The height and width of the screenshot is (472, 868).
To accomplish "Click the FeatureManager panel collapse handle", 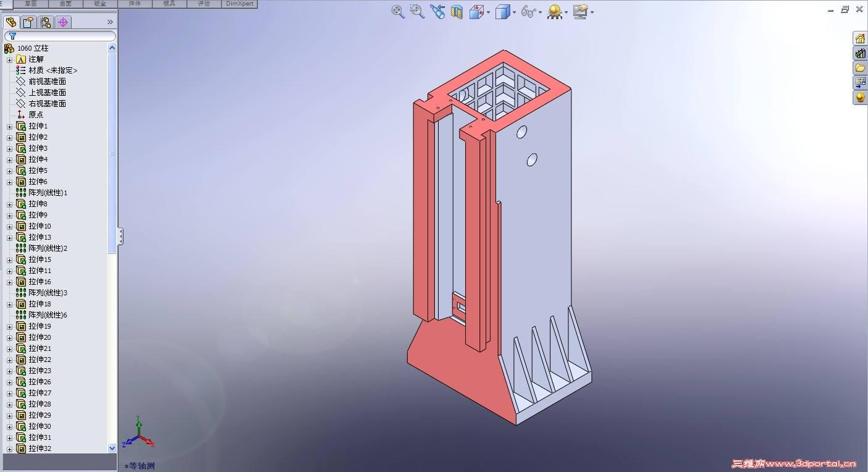I will click(120, 236).
